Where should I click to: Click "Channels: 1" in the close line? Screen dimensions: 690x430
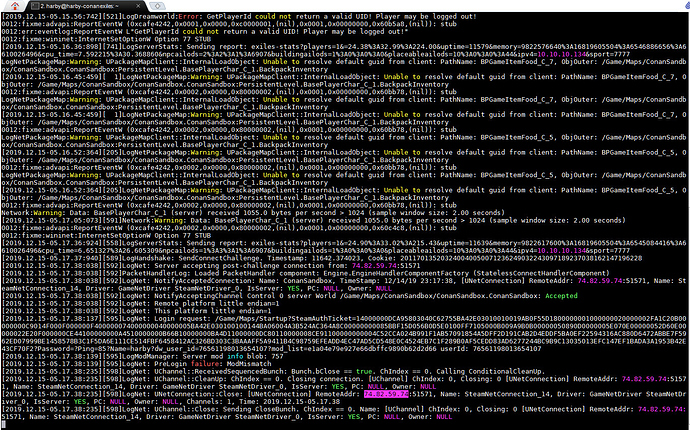click(209, 402)
